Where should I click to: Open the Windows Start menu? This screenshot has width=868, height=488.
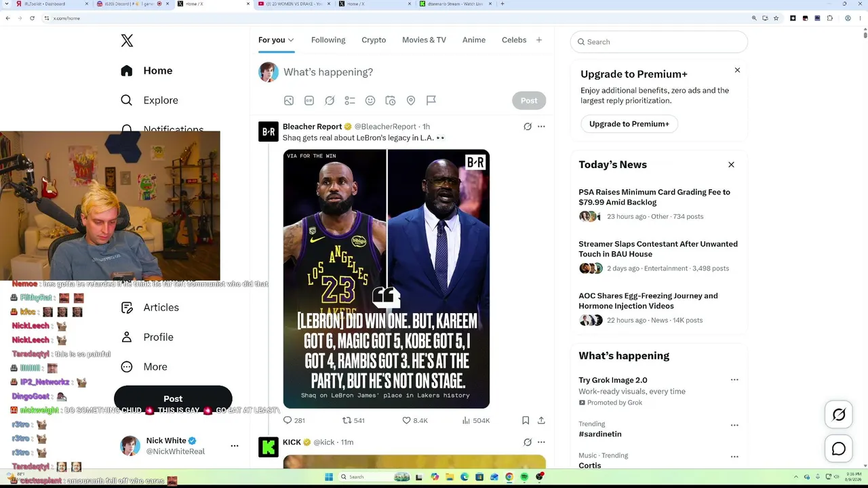[x=329, y=477]
